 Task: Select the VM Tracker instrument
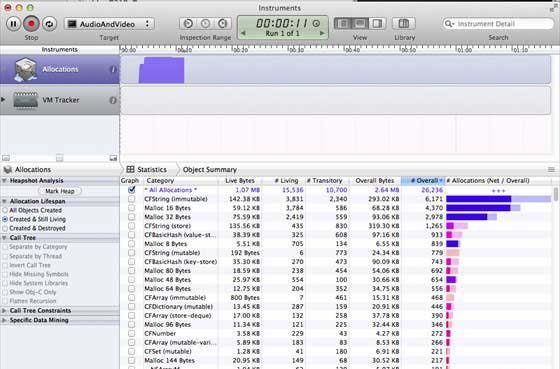tap(60, 100)
